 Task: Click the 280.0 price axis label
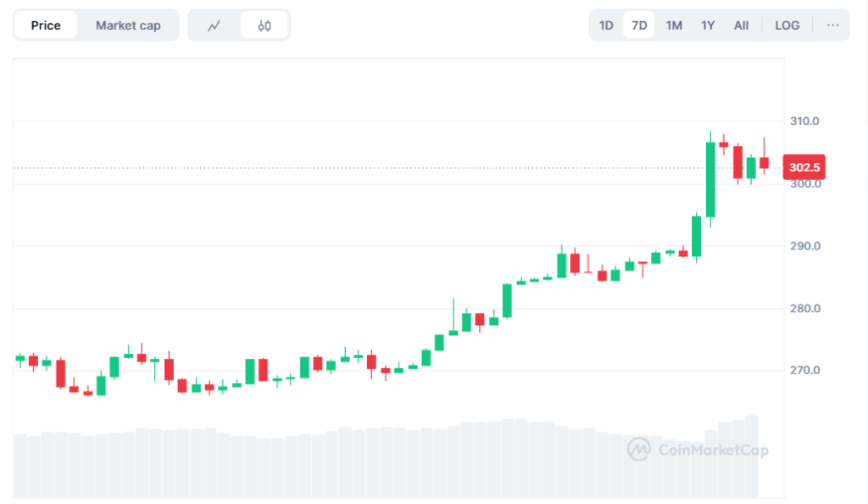tap(804, 308)
